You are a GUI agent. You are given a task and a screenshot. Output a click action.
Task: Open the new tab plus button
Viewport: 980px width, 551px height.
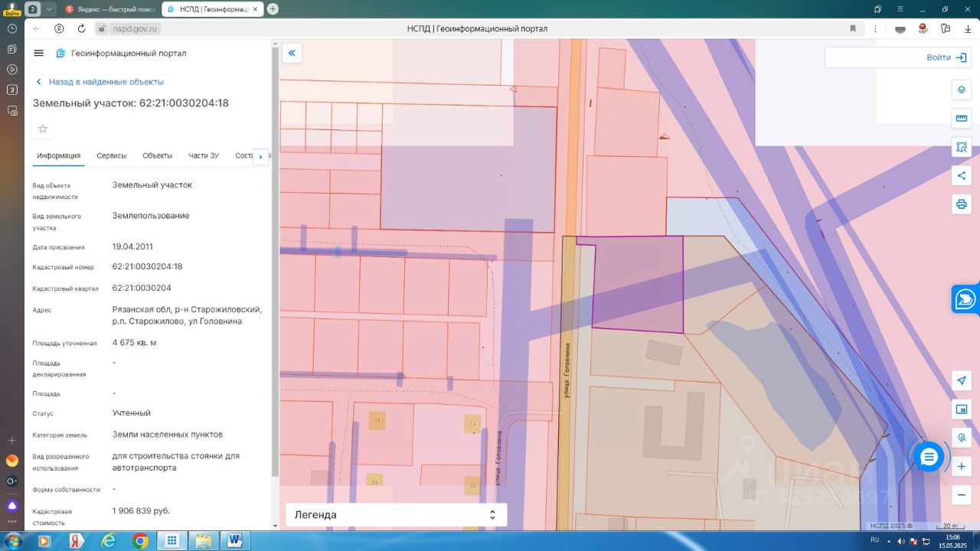point(273,9)
